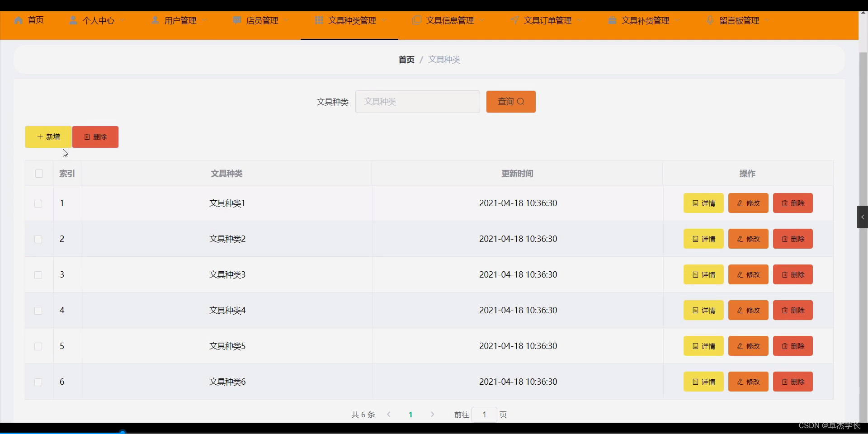The width and height of the screenshot is (868, 434).
Task: Expand the 留言板管理 dropdown arrow
Action: [x=767, y=21]
